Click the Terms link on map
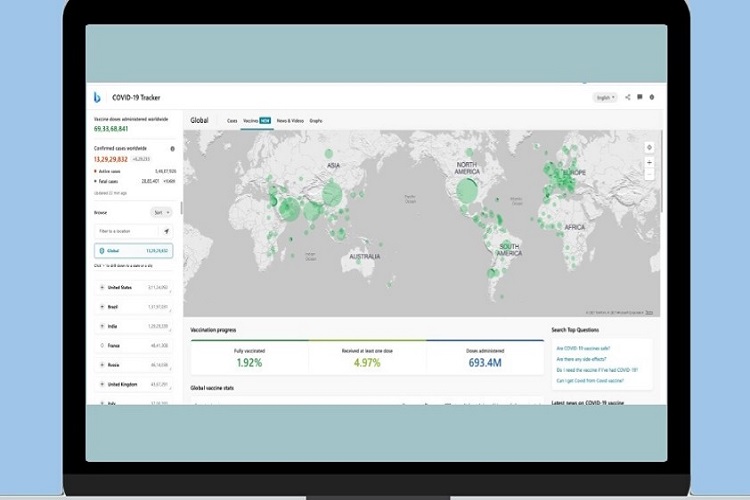 pos(649,312)
